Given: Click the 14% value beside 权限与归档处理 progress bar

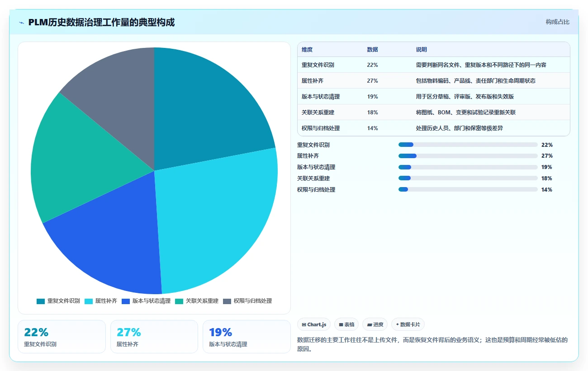Looking at the screenshot, I should point(547,190).
